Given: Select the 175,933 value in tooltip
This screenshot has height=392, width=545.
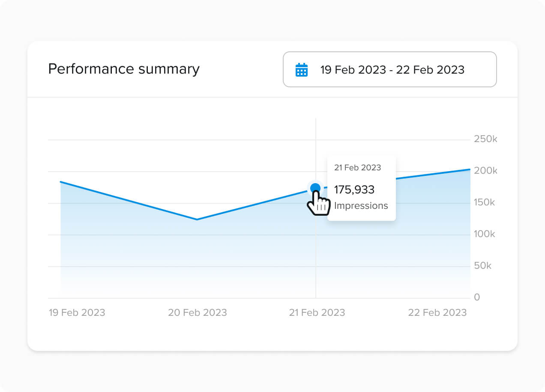Looking at the screenshot, I should (x=354, y=190).
